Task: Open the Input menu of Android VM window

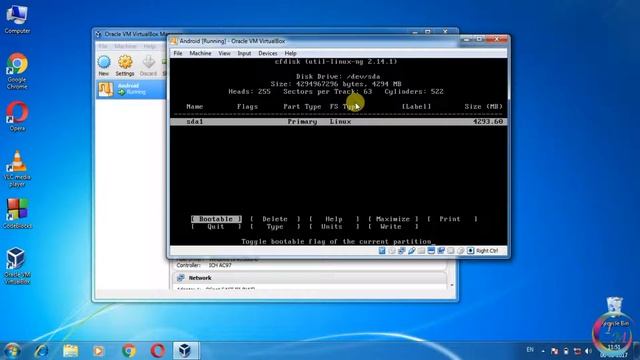Action: click(x=244, y=53)
